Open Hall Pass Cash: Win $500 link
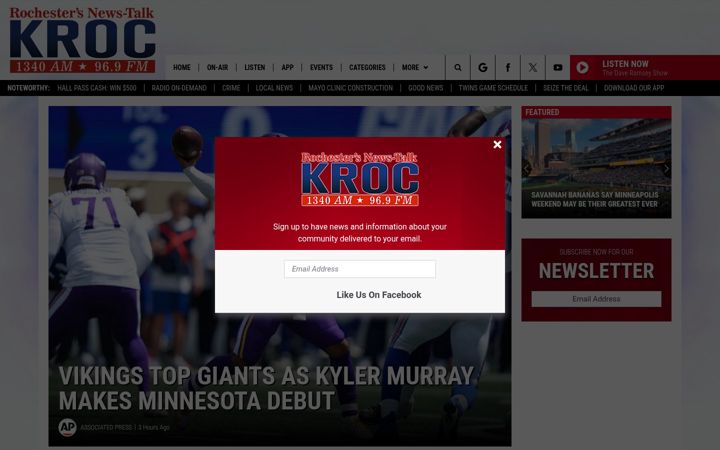Image resolution: width=720 pixels, height=450 pixels. (97, 88)
